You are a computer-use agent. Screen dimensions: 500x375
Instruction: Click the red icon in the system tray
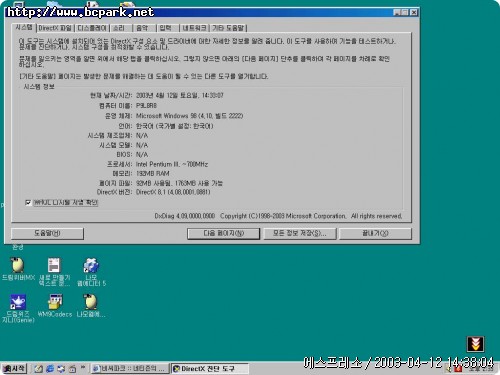pyautogui.click(x=458, y=369)
